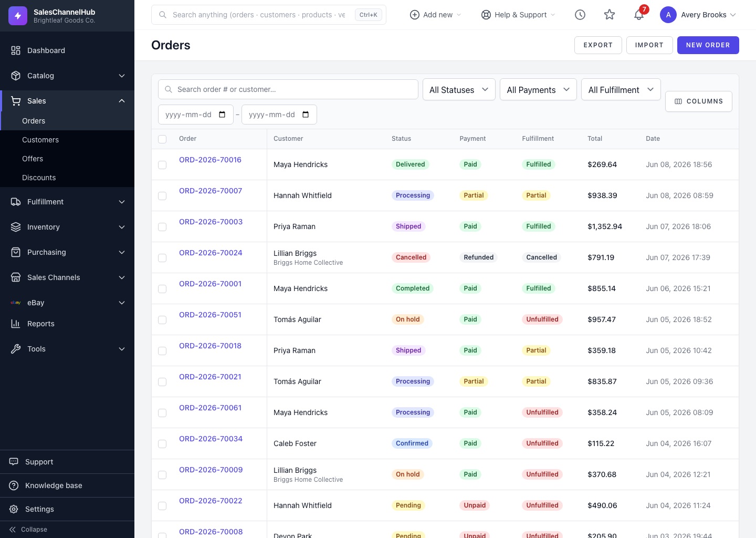Click the start date yyyy-mm-dd field

[195, 115]
